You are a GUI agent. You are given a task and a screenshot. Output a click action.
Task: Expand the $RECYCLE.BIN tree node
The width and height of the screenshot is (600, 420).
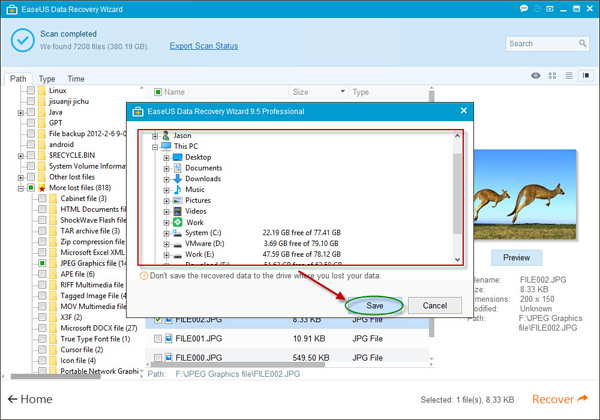coord(21,156)
